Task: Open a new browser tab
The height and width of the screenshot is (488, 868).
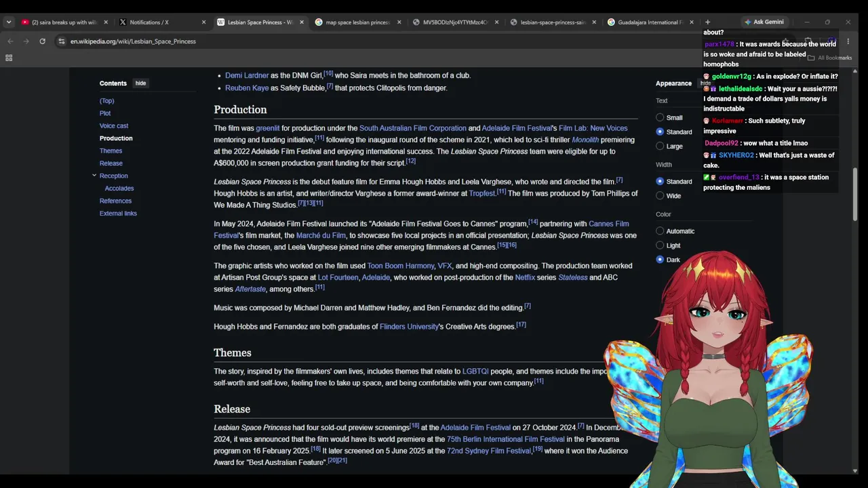Action: point(707,22)
